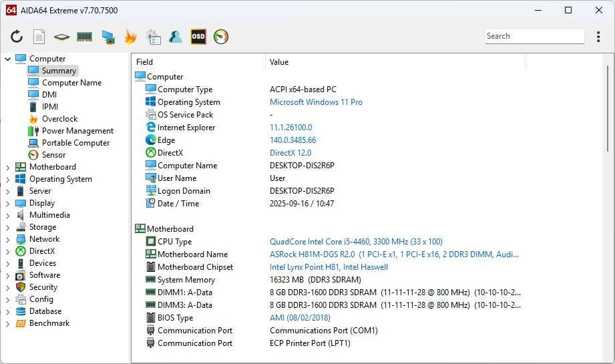This screenshot has width=615, height=364.
Task: Open the Intel Lynx Point H81 link
Action: [329, 267]
